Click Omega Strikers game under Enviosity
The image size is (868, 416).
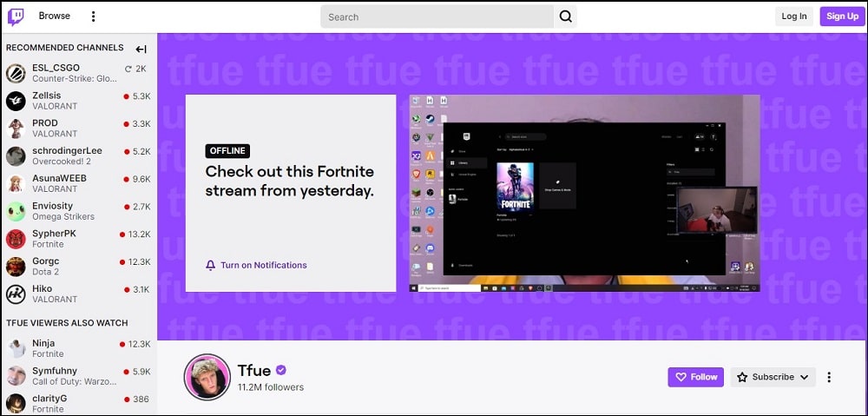[x=63, y=216]
